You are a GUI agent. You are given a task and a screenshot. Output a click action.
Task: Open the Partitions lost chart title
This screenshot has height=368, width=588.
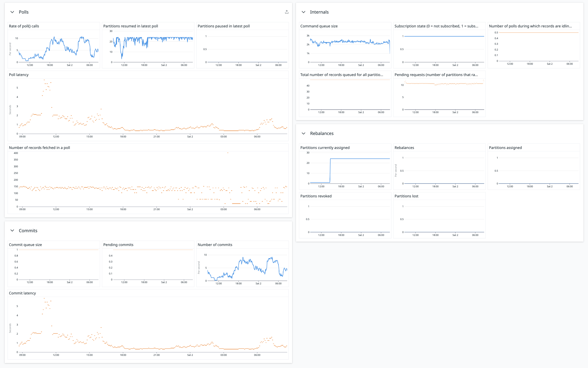(x=406, y=196)
